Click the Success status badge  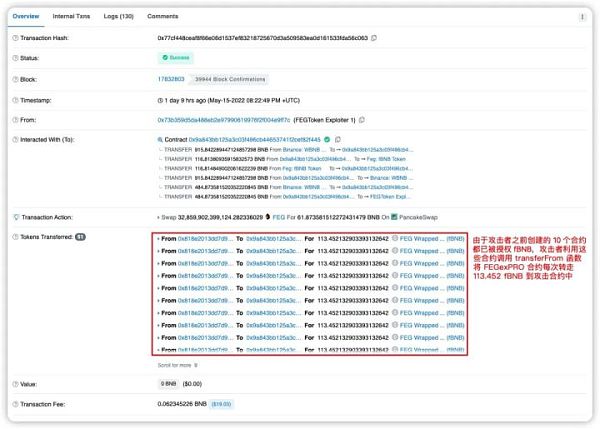tap(176, 59)
